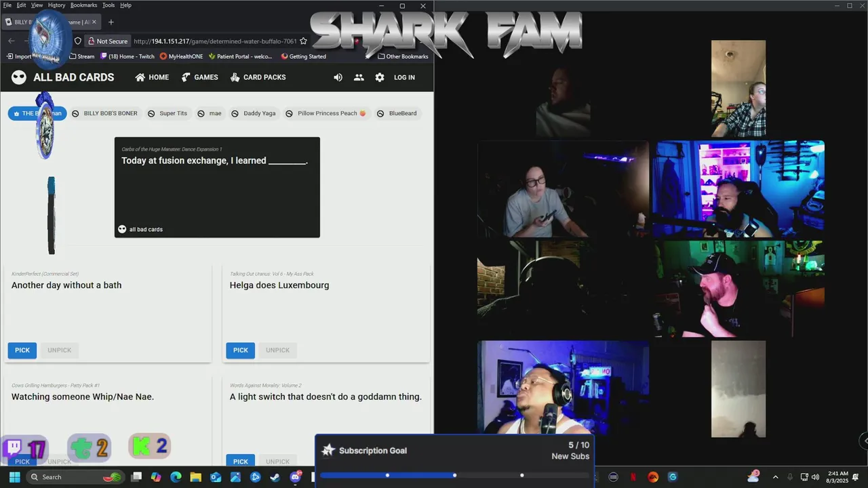Image resolution: width=868 pixels, height=488 pixels.
Task: Click the subscription goal progress bar
Action: [454, 475]
